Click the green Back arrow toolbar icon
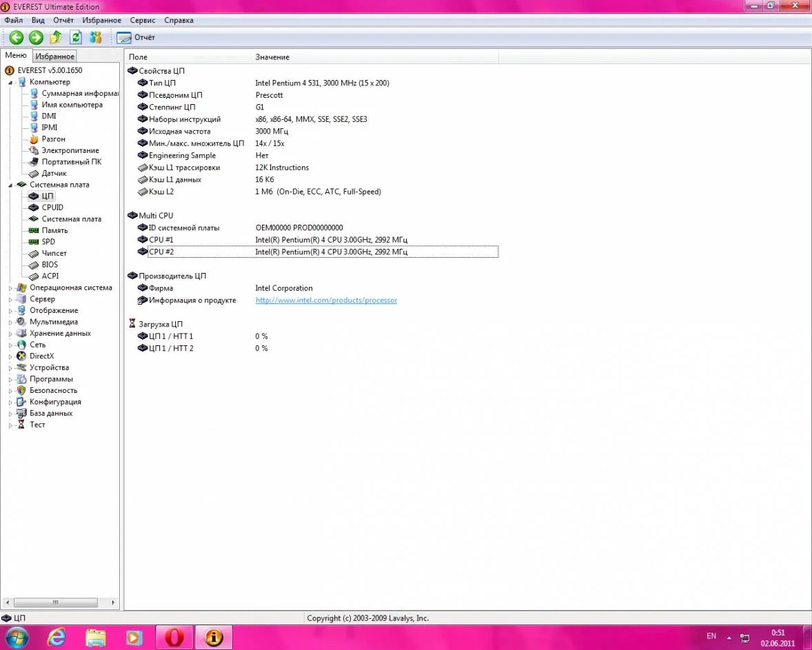This screenshot has height=650, width=812. click(x=16, y=37)
